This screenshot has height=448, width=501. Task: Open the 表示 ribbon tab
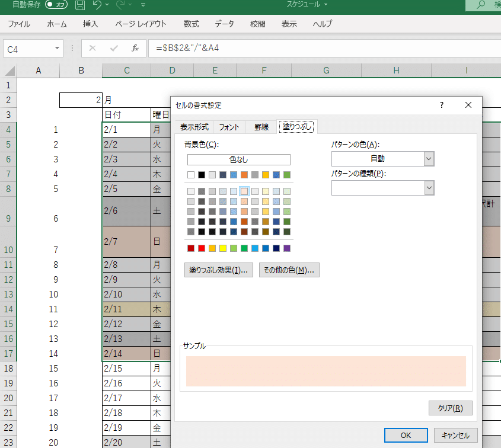289,24
